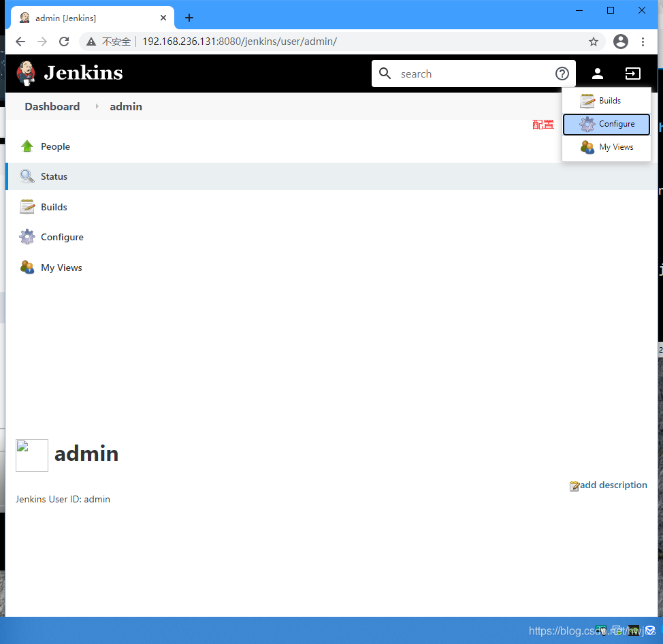The width and height of the screenshot is (663, 644).
Task: Click the Status magnifier icon in sidebar
Action: tap(27, 176)
